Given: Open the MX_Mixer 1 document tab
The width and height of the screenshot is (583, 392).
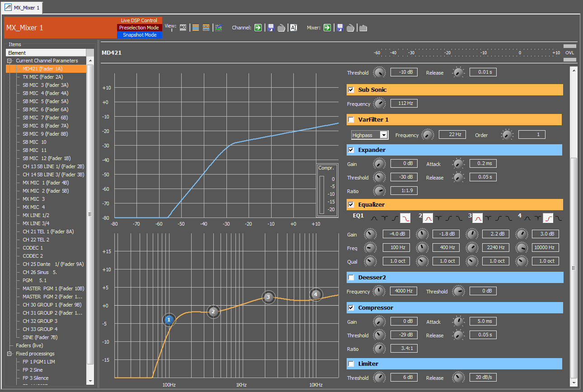Looking at the screenshot, I should (23, 8).
